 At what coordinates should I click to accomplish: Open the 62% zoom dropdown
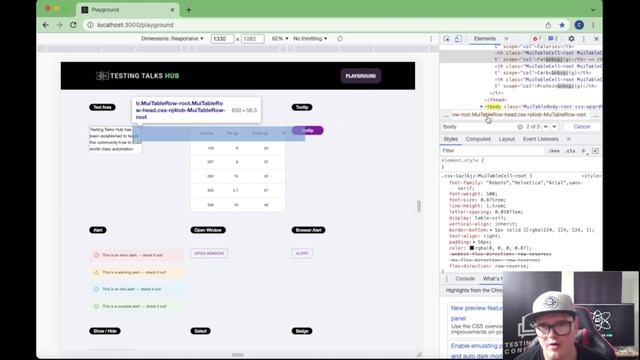[x=280, y=38]
